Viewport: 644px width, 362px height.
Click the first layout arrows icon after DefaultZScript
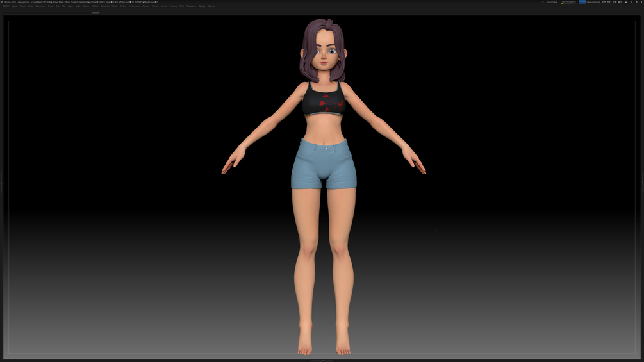tap(604, 2)
